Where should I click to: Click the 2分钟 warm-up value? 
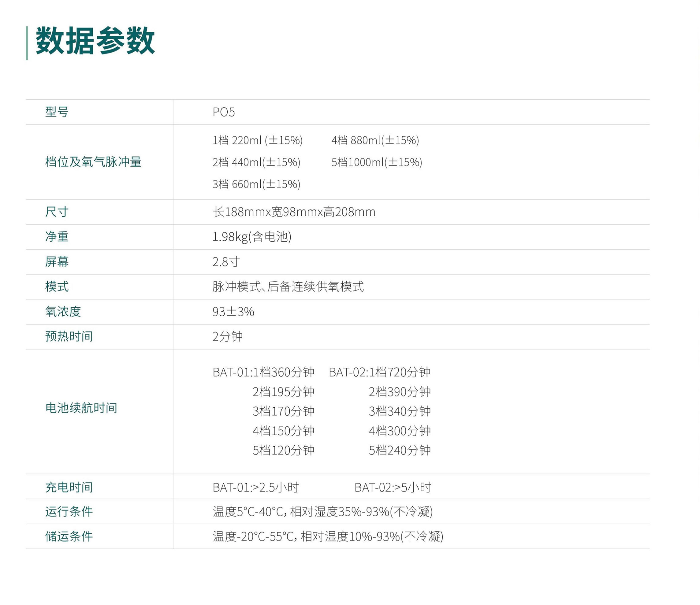coord(227,336)
